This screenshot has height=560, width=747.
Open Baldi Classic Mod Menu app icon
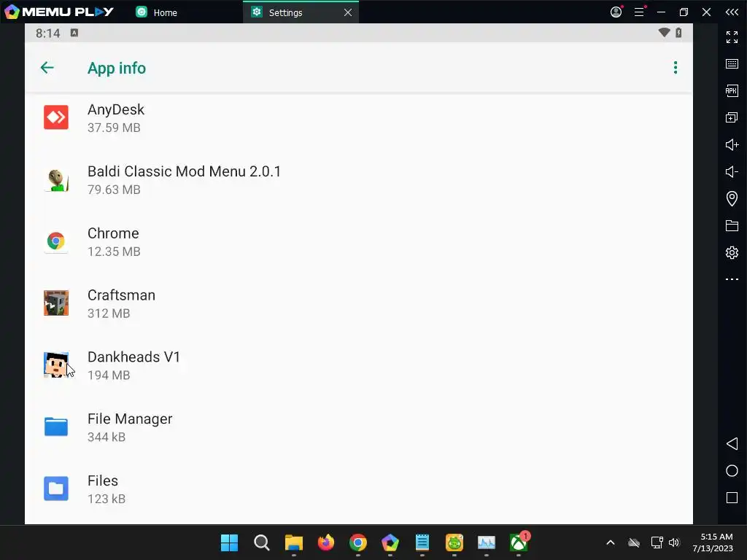[56, 179]
